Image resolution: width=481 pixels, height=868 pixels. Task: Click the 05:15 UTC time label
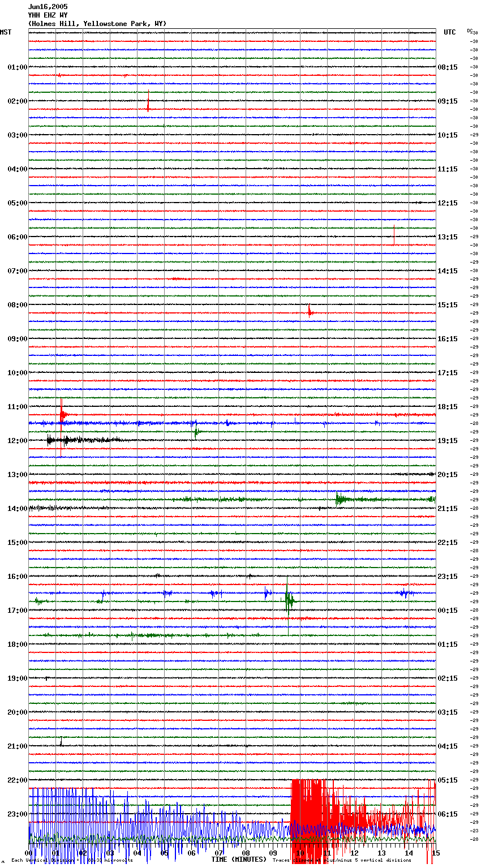click(x=448, y=780)
